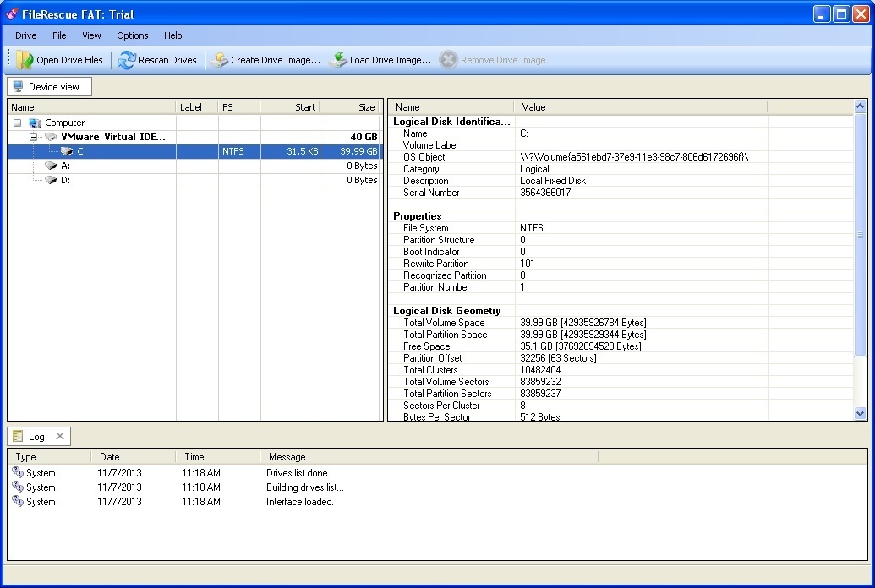This screenshot has height=588, width=875.
Task: Collapse the Computer tree node
Action: [x=17, y=122]
